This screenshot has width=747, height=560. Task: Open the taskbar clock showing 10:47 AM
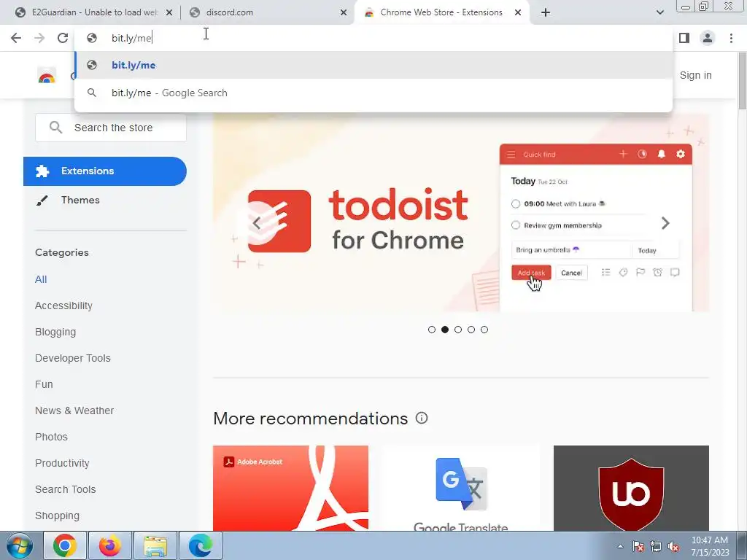pos(710,546)
